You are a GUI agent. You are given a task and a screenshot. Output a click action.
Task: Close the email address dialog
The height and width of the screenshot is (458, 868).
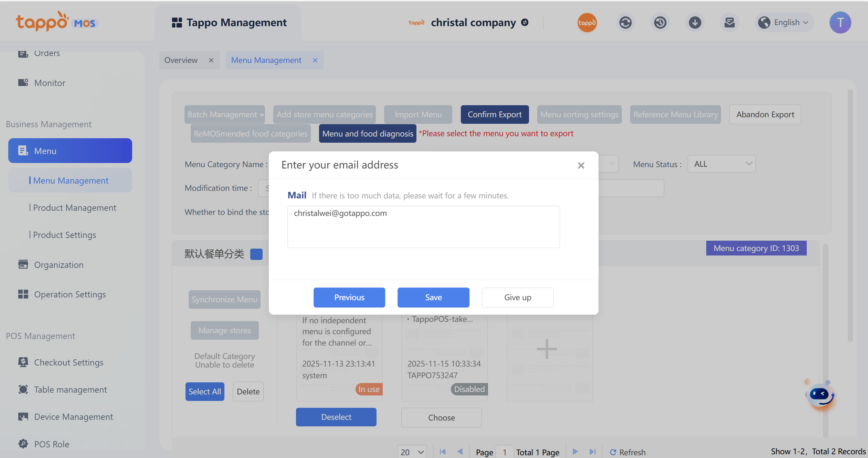581,165
